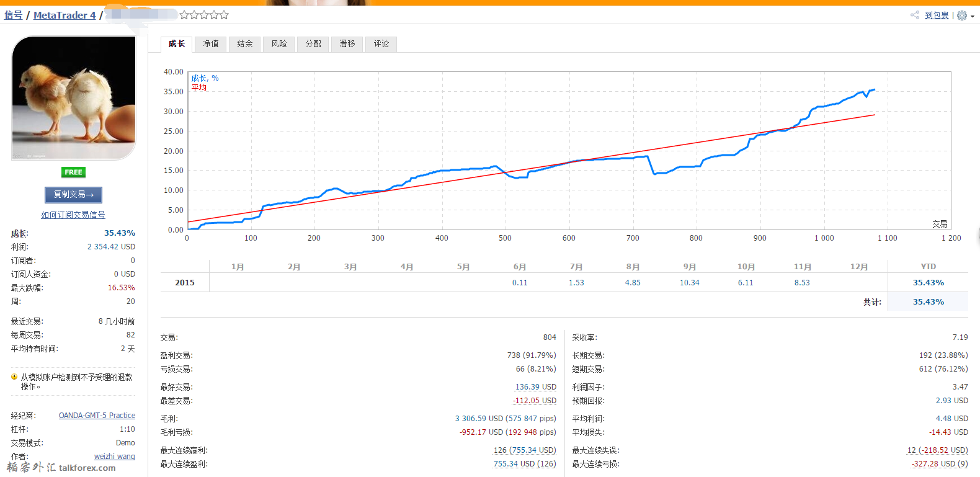Click the YTD column header
The image size is (980, 477).
(929, 267)
